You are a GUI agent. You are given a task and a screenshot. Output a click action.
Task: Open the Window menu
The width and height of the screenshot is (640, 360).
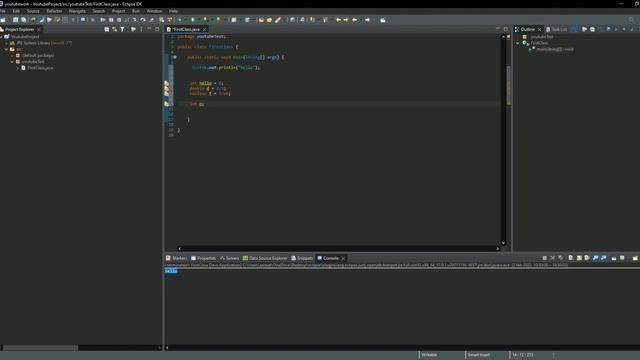click(154, 11)
